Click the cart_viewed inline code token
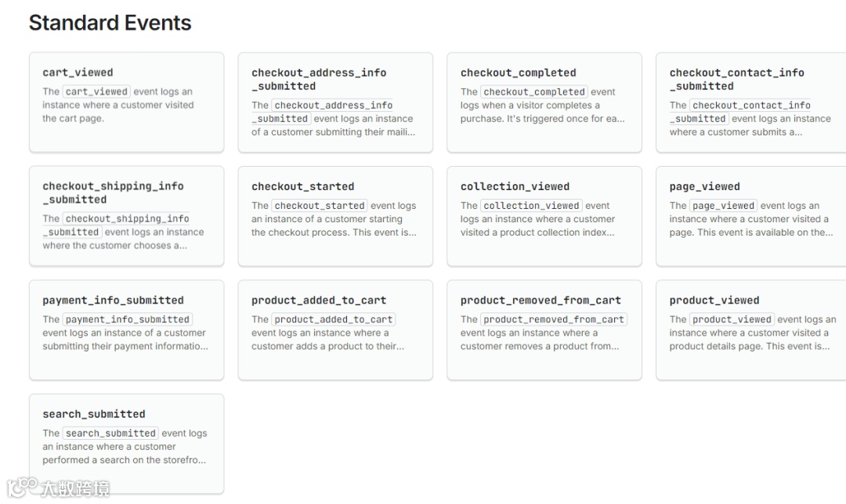Image resolution: width=846 pixels, height=504 pixels. (x=96, y=91)
